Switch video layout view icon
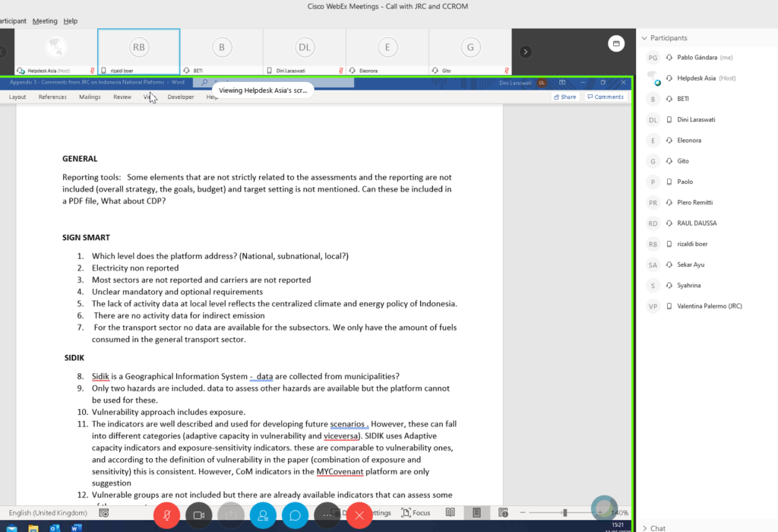 coord(616,43)
